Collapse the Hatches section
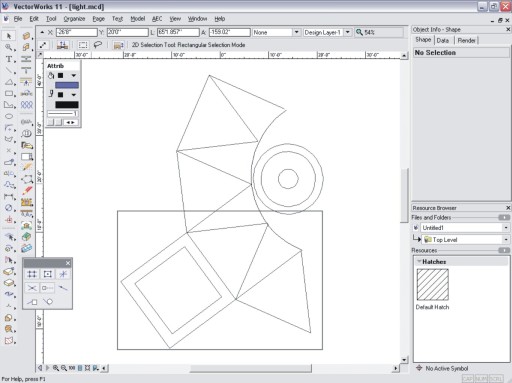Screen dimensions: 512x383 [x=419, y=261]
